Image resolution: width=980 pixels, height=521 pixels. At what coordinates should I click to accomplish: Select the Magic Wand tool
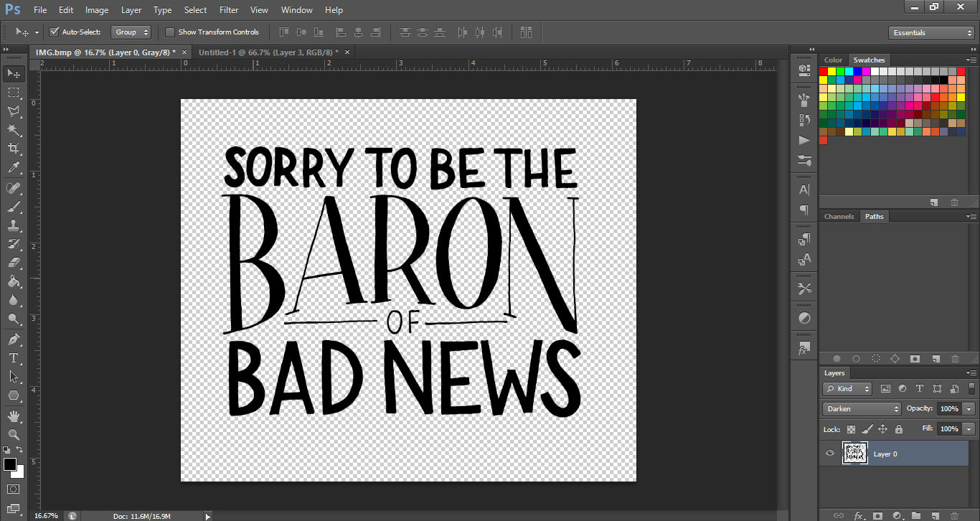click(14, 130)
